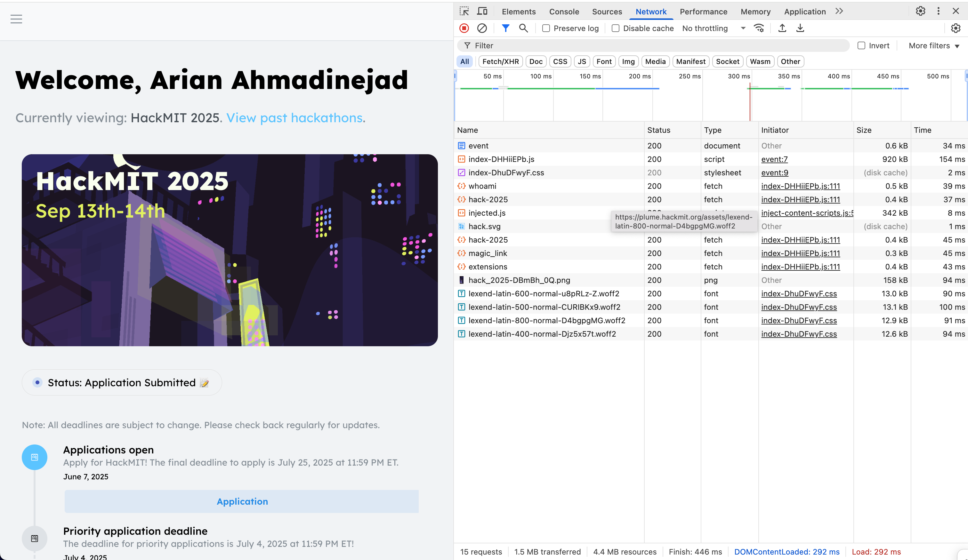The image size is (968, 560).
Task: Open the hamburger menu on page
Action: coord(16,19)
